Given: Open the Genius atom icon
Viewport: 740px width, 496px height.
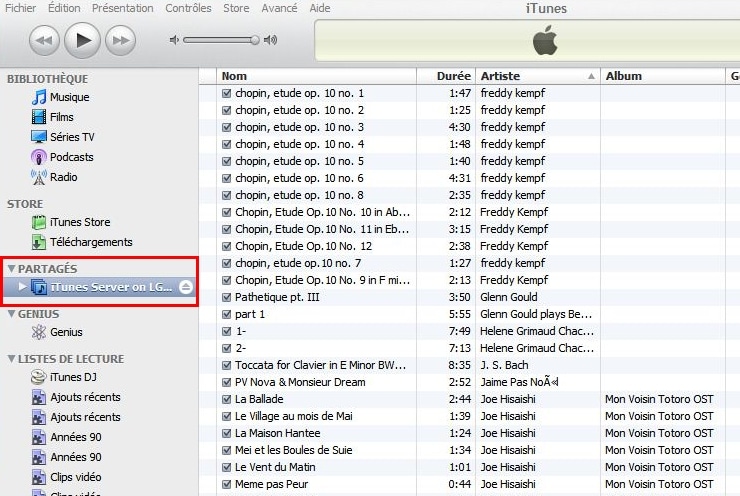Looking at the screenshot, I should click(x=39, y=332).
